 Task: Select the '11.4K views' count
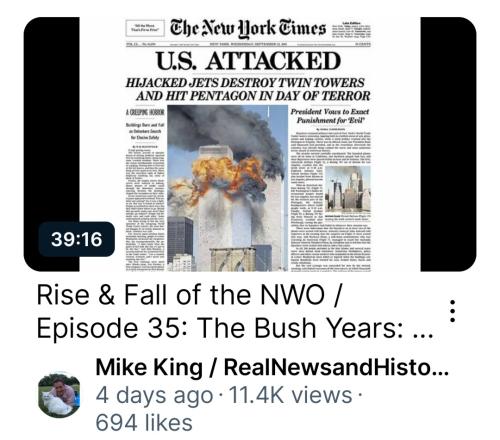[290, 395]
